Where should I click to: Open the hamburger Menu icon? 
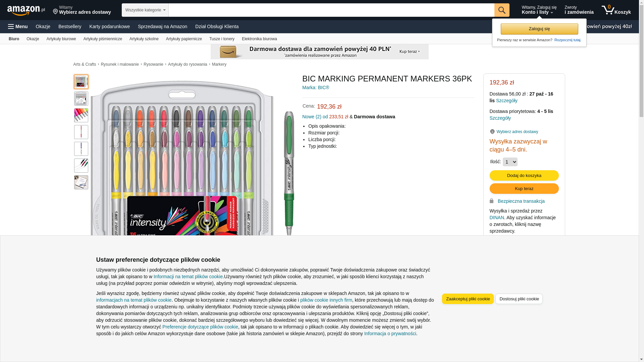click(x=11, y=26)
